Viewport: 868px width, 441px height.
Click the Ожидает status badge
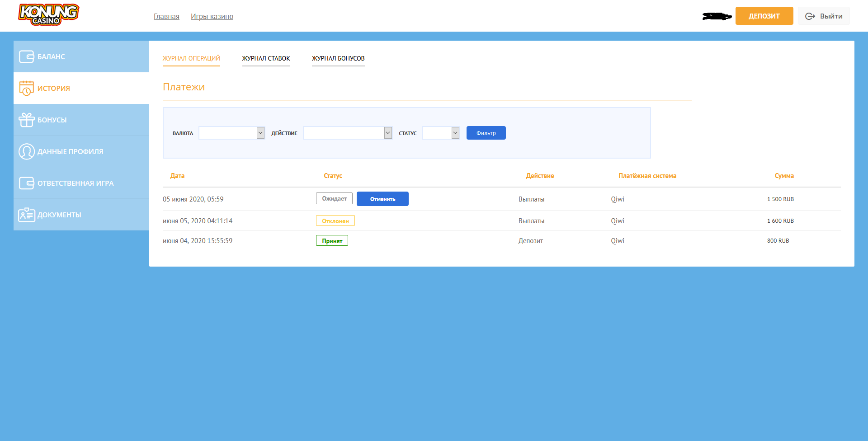click(334, 198)
